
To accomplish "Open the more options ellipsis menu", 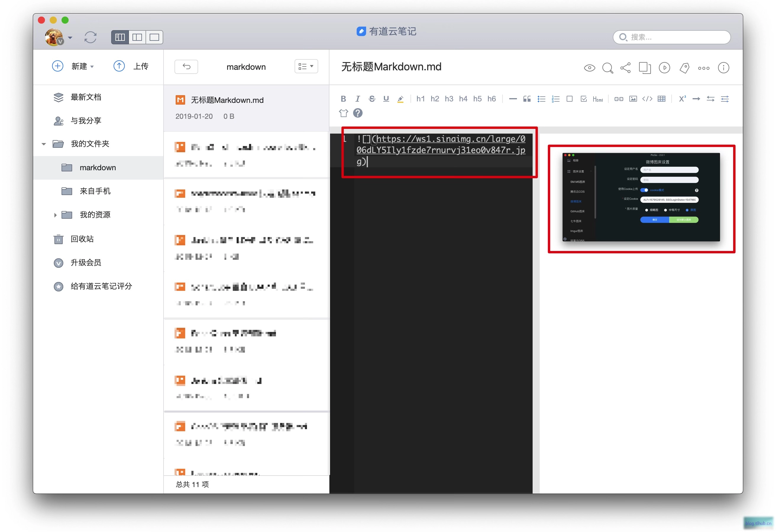I will coord(704,68).
